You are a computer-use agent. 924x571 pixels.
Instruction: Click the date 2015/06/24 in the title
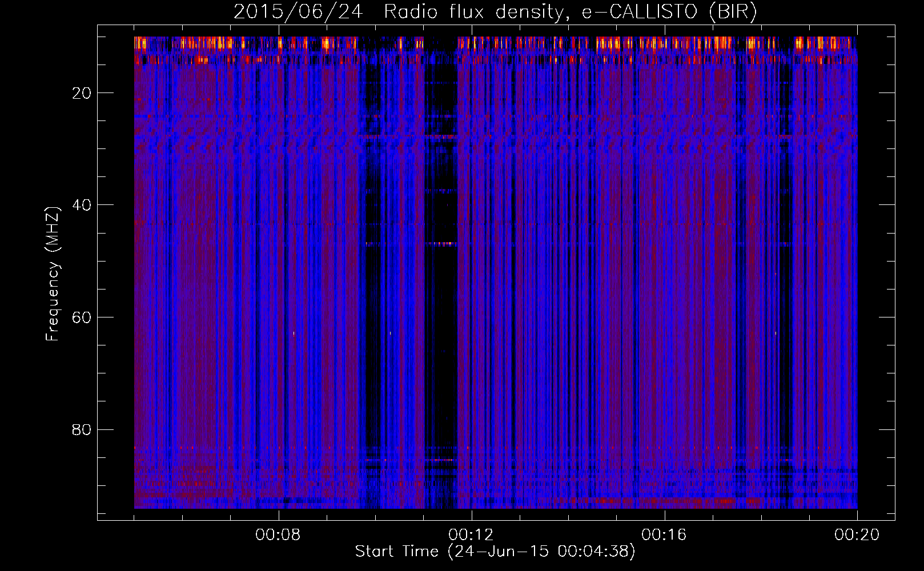point(298,12)
